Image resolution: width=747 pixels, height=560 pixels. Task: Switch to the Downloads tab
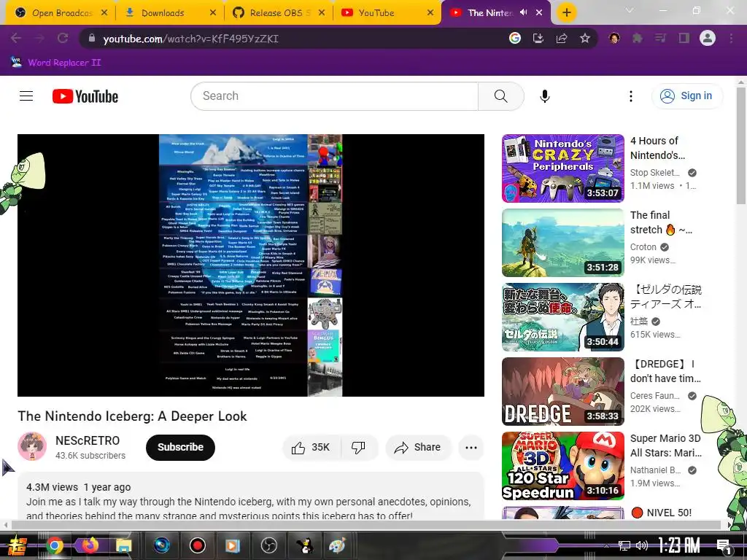pos(161,13)
